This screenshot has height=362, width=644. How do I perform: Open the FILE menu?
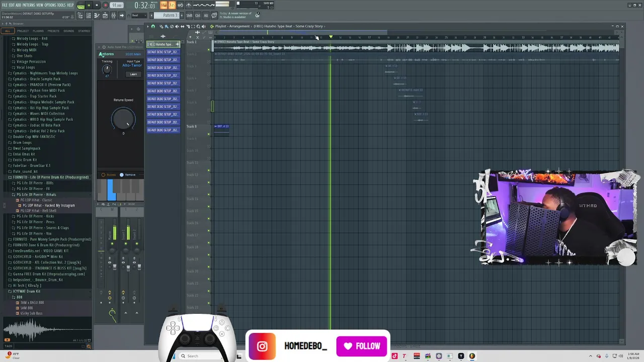tap(5, 5)
